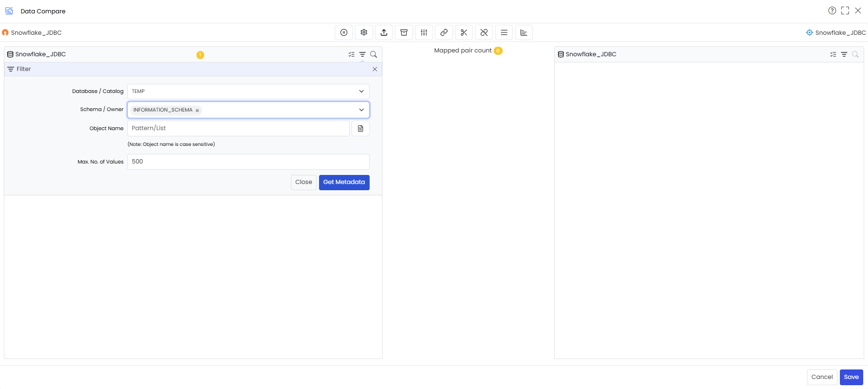The width and height of the screenshot is (868, 389).
Task: Expand the Schema / Owner dropdown arrow
Action: (362, 110)
